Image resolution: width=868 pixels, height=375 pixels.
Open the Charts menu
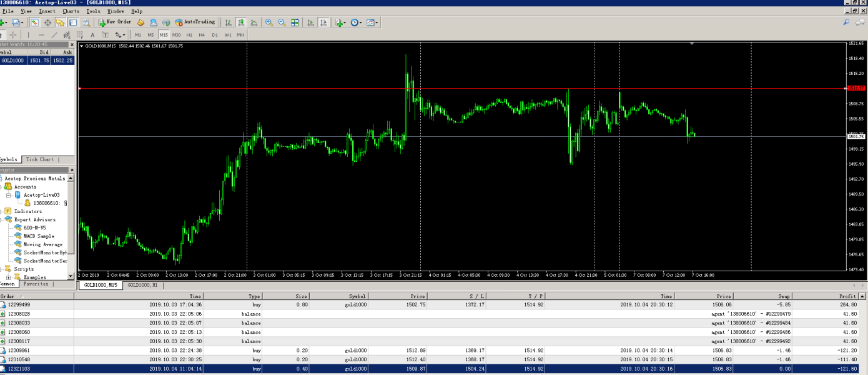click(71, 11)
